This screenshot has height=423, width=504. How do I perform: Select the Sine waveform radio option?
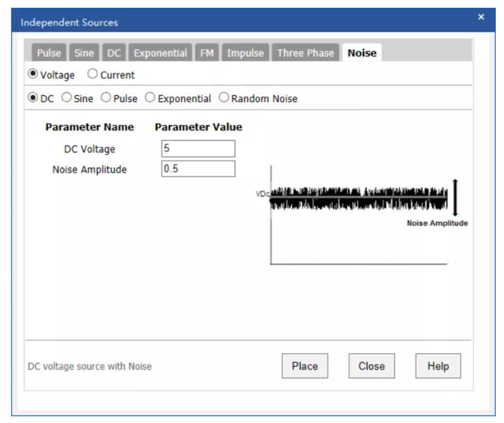(66, 97)
